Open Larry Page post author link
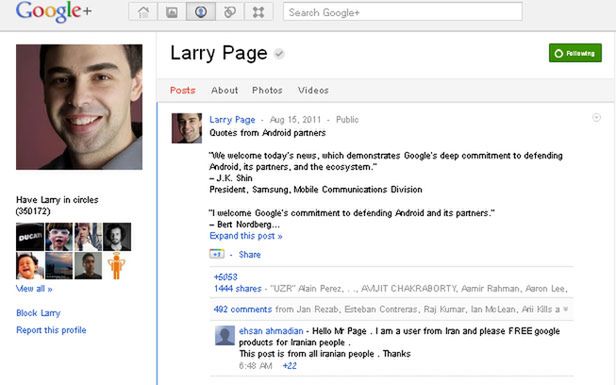The height and width of the screenshot is (385, 616). [232, 119]
